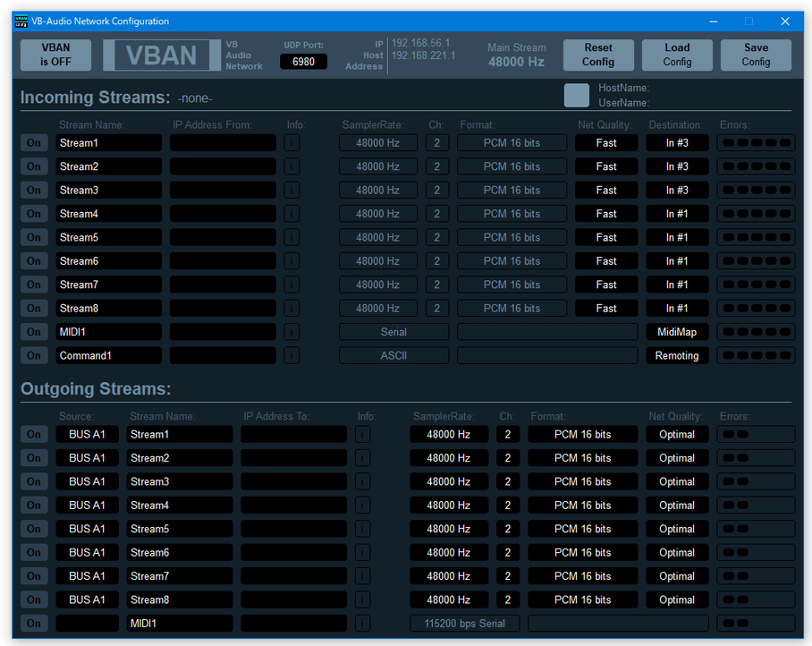Open info for outgoing MIDI1
The width and height of the screenshot is (812, 646).
point(362,624)
